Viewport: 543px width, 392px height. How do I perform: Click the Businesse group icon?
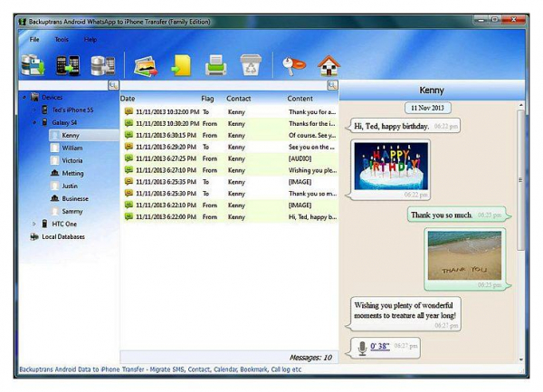coord(54,198)
